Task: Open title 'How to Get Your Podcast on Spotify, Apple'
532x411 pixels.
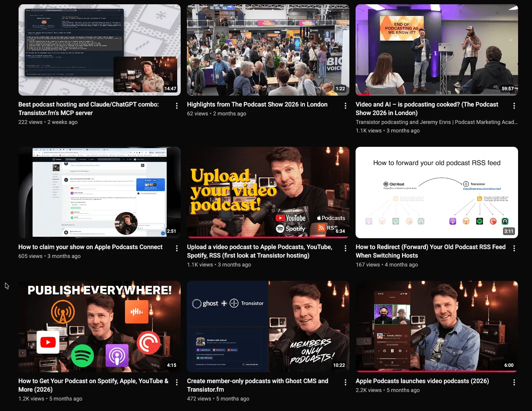Action: pyautogui.click(x=94, y=385)
